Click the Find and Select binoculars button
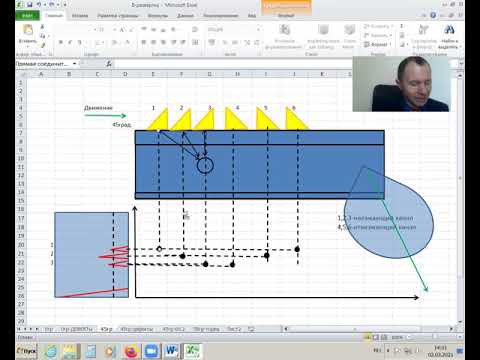This screenshot has height=360, width=480. (450, 36)
